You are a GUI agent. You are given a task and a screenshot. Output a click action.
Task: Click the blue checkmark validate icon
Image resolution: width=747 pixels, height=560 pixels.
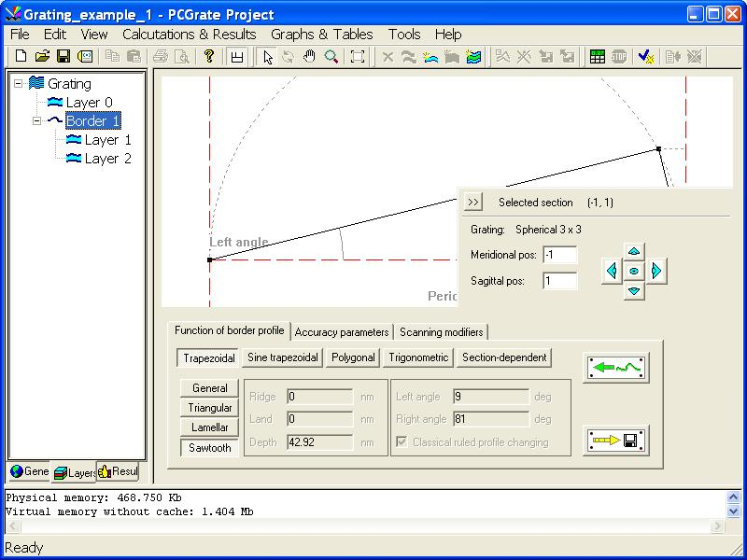pyautogui.click(x=645, y=57)
